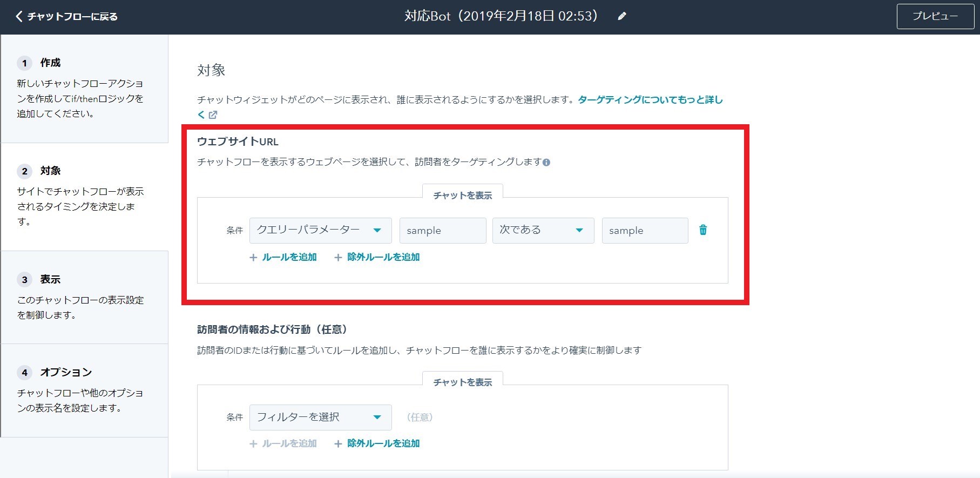Select step 1 作成 in sidebar
The image size is (980, 478).
click(85, 89)
